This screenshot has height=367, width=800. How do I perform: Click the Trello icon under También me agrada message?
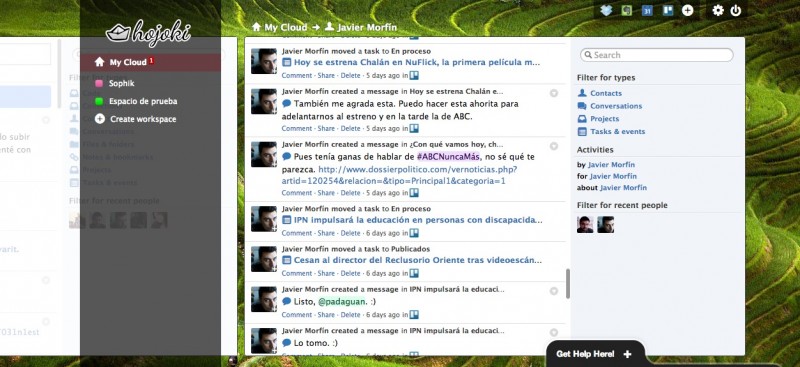pyautogui.click(x=414, y=128)
